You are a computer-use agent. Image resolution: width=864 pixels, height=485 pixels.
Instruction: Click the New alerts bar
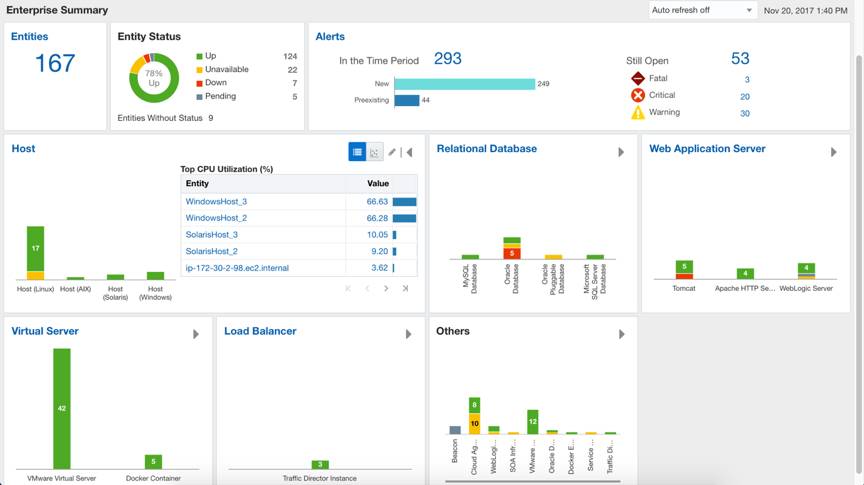(465, 84)
